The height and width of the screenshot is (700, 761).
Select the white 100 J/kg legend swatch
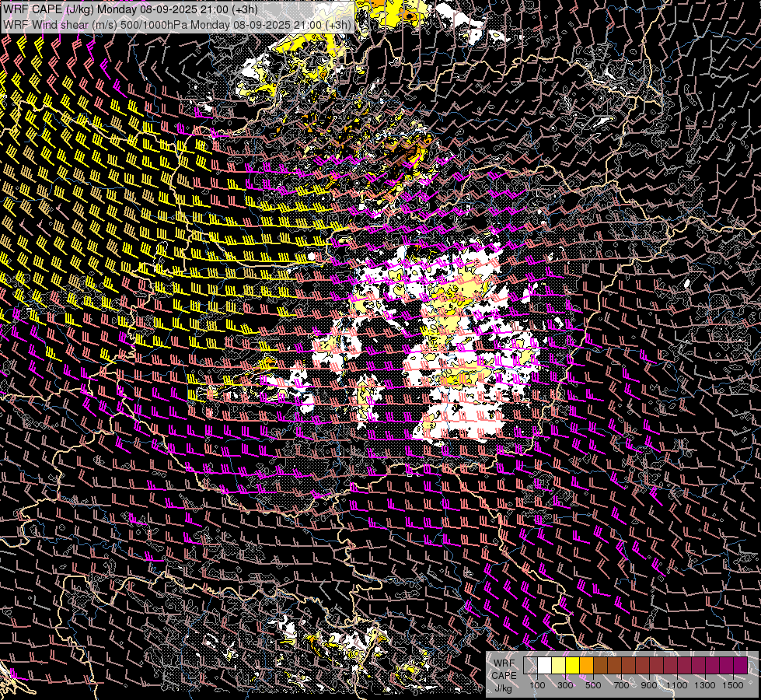click(x=545, y=666)
